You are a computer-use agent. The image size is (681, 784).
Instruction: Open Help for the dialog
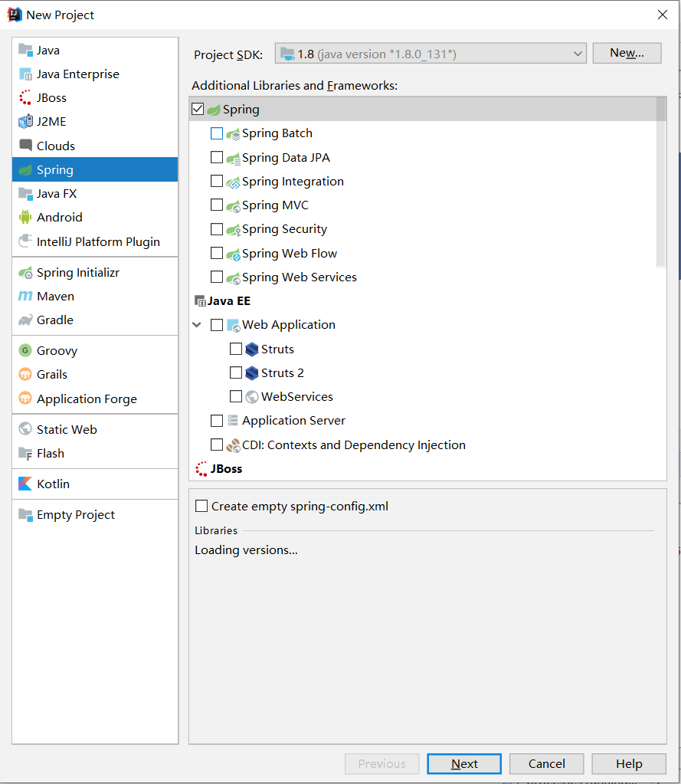click(x=629, y=763)
